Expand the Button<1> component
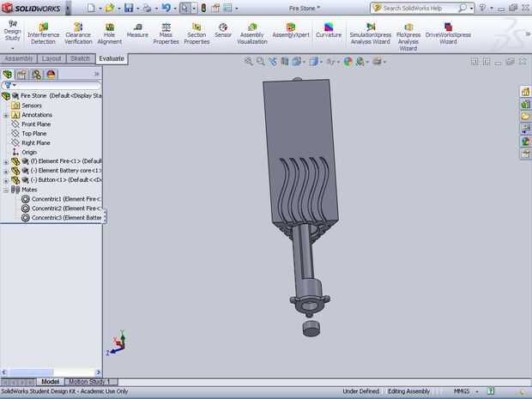 point(6,180)
